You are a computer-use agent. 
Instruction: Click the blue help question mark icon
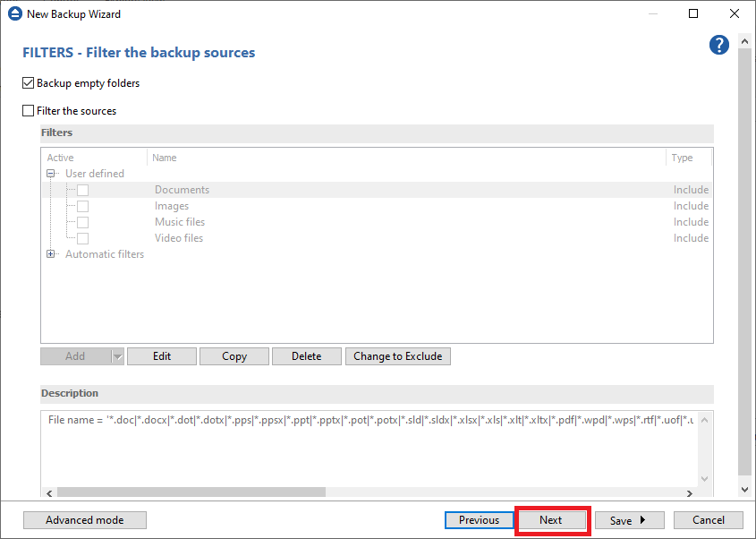(719, 46)
